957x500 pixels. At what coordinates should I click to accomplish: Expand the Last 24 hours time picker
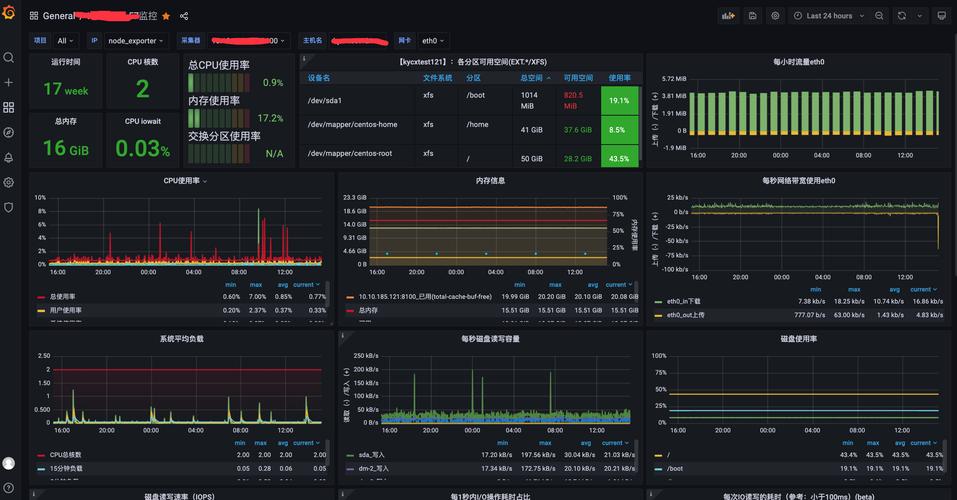point(828,16)
